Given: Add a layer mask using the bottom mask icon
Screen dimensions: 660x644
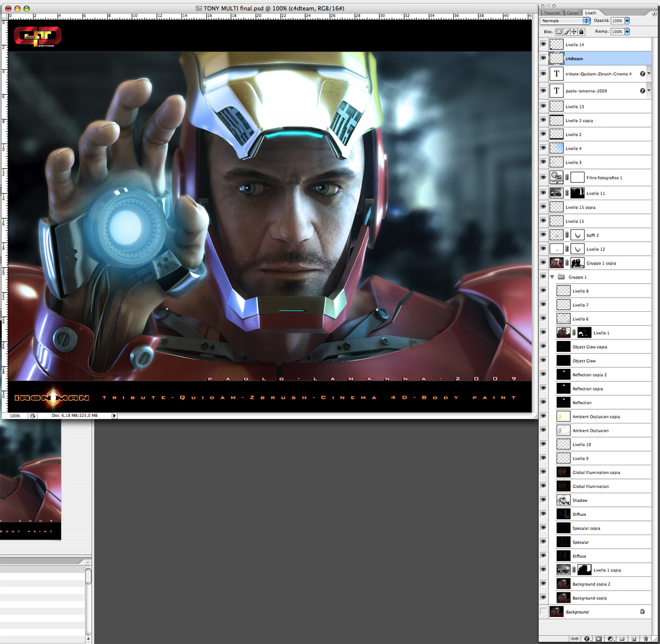Looking at the screenshot, I should click(x=598, y=639).
